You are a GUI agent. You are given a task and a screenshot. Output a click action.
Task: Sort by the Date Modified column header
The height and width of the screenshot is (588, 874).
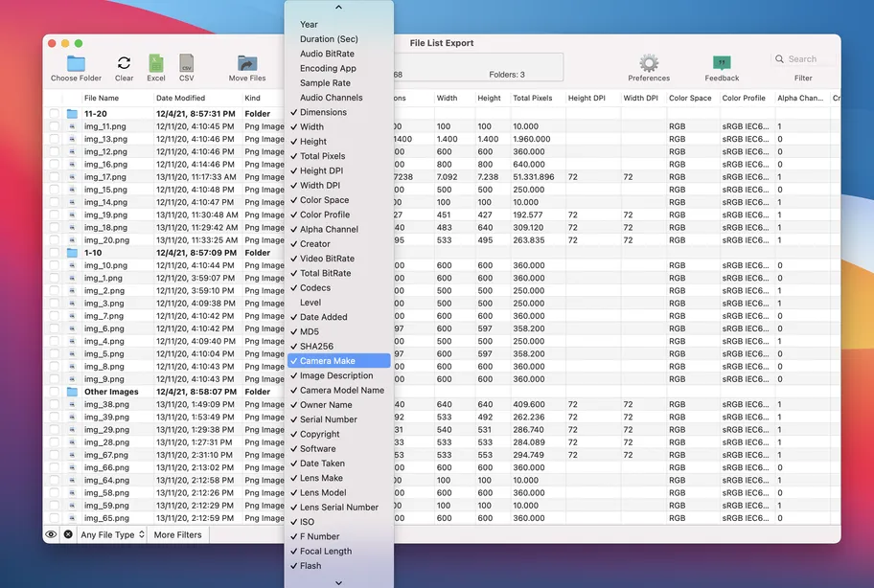(180, 98)
